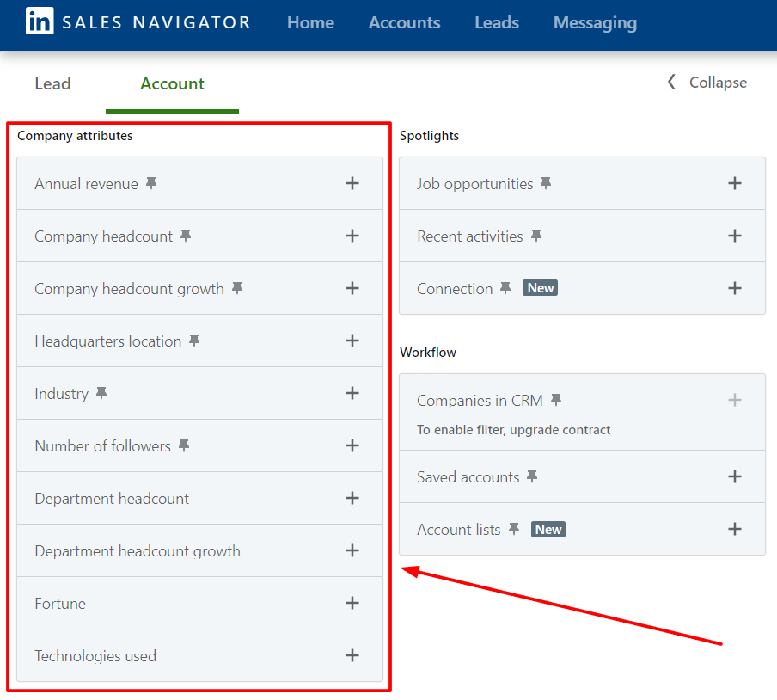Viewport: 777px width, 700px height.
Task: Unpin the Industry filter
Action: (101, 393)
